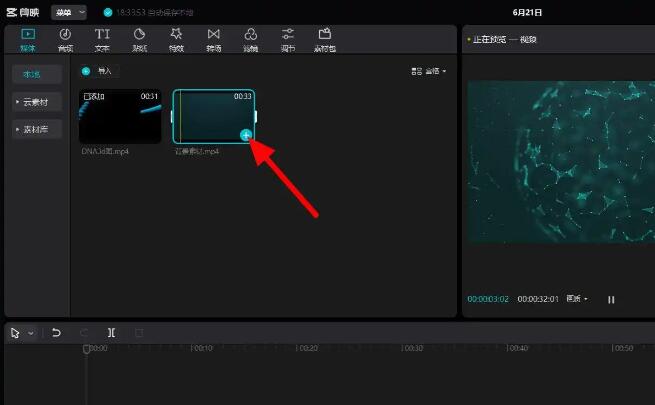Switch to the Text (文本) tab
655x405 pixels.
[x=102, y=39]
